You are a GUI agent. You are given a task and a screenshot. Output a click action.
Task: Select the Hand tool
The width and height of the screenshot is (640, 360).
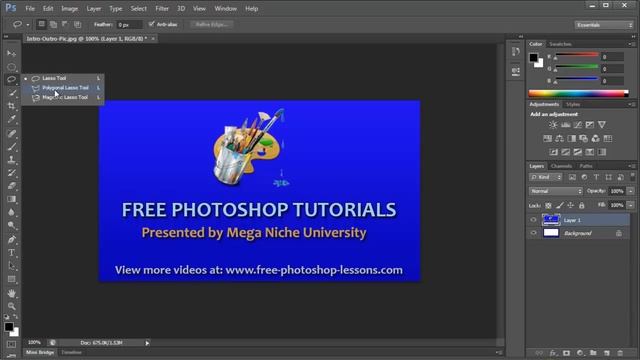coord(11,293)
